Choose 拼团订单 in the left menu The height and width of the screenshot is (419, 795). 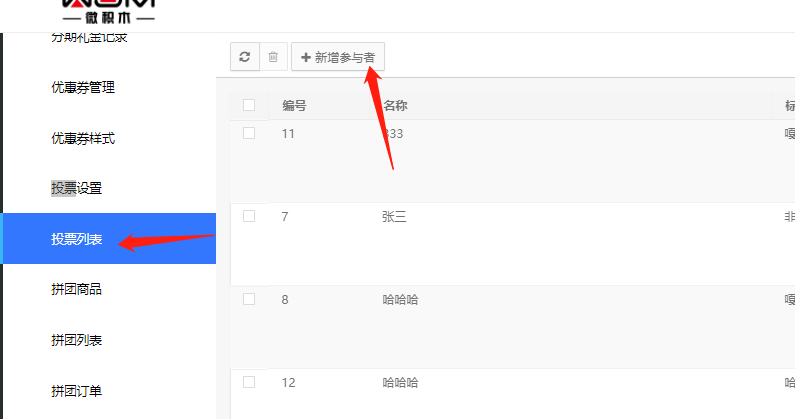pyautogui.click(x=77, y=390)
